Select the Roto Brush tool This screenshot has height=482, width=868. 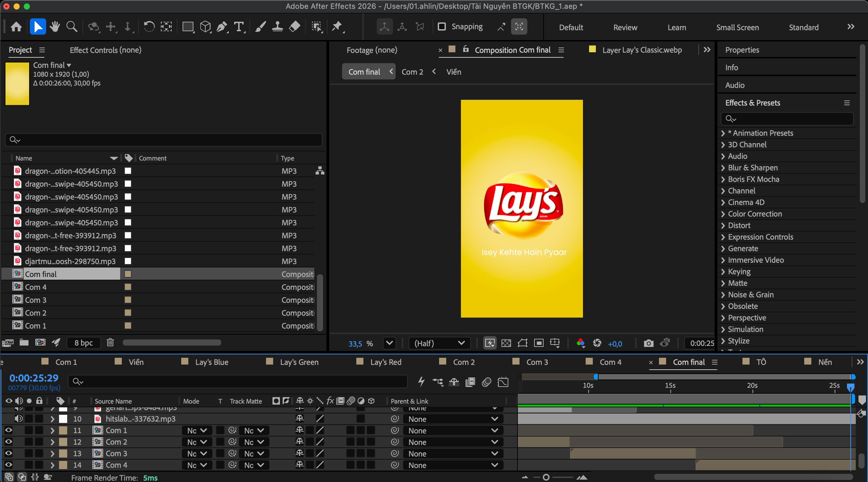317,26
